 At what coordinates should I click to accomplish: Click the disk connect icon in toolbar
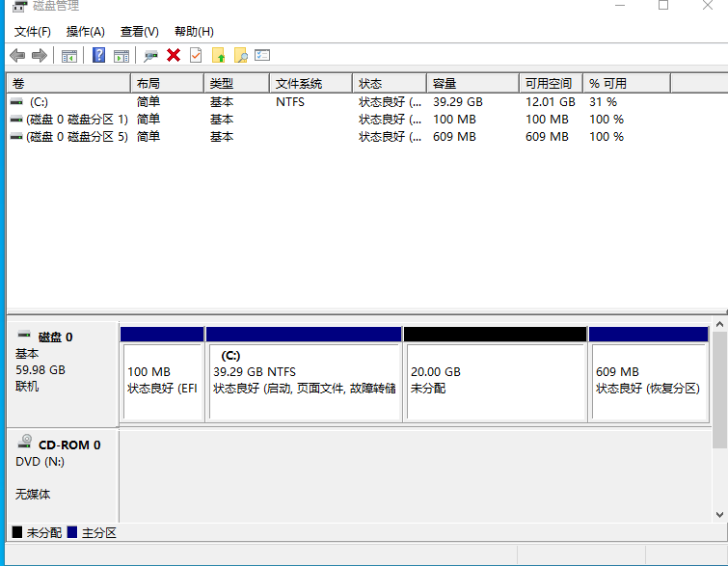click(150, 56)
